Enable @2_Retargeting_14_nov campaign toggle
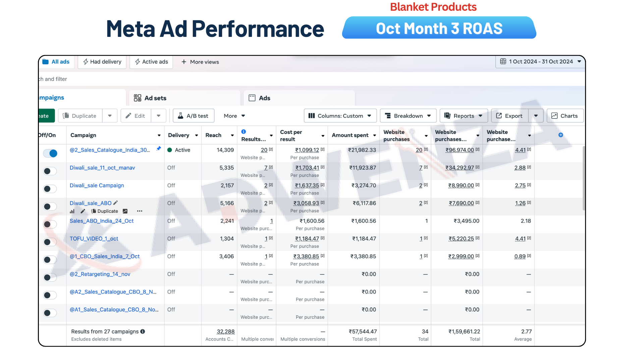 tap(50, 278)
